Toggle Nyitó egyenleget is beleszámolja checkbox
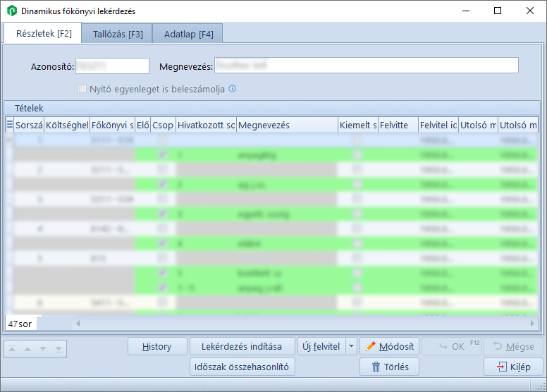Image resolution: width=547 pixels, height=392 pixels. [82, 90]
